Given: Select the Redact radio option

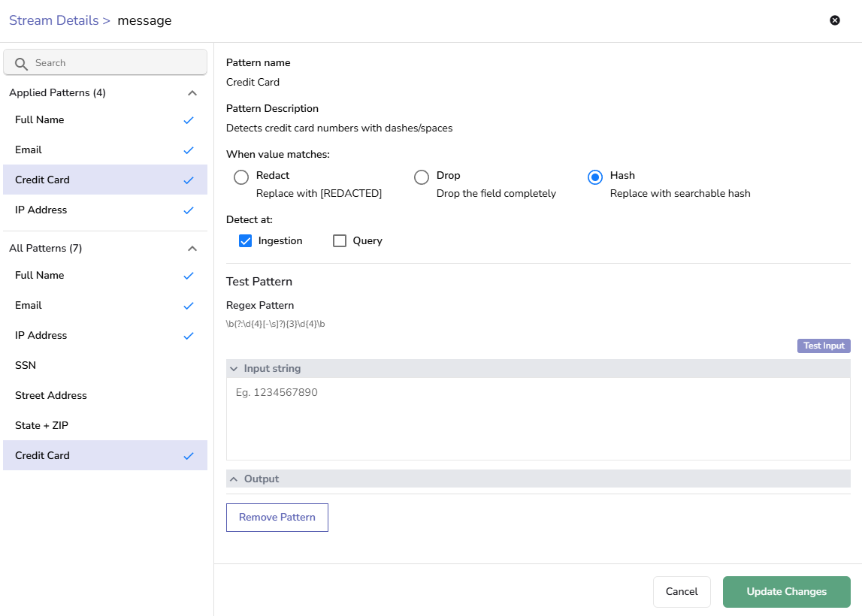Looking at the screenshot, I should [x=241, y=177].
